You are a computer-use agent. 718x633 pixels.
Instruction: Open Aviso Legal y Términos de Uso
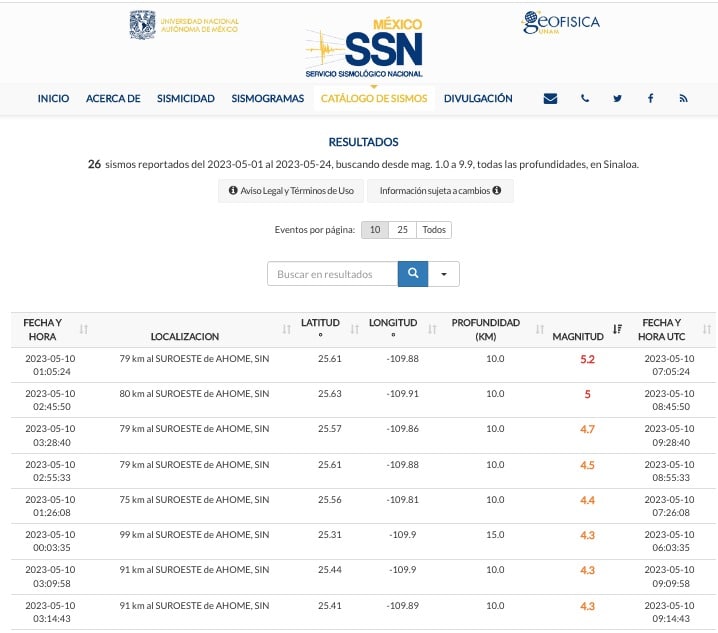point(291,191)
